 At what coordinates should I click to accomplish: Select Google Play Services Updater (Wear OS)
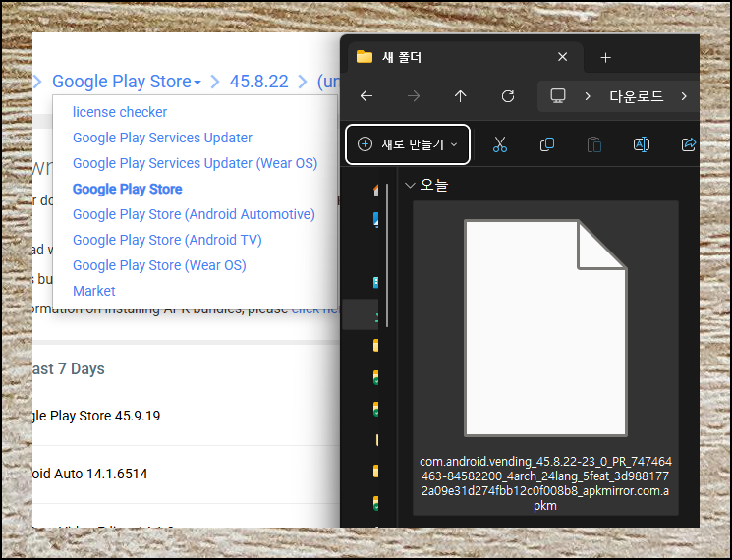coord(196,163)
